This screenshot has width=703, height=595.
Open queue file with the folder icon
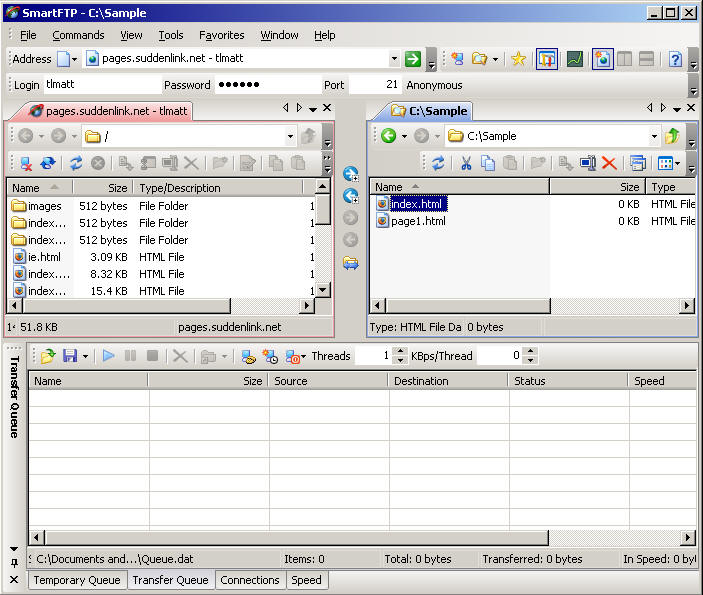[47, 355]
